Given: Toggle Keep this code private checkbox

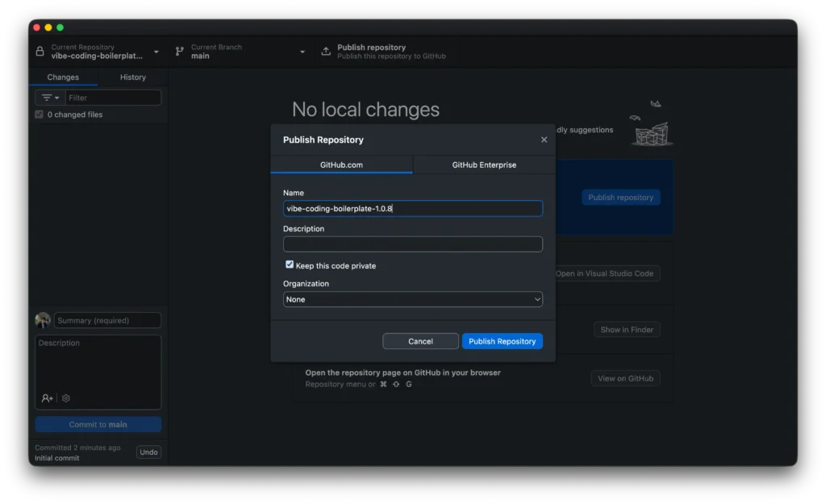Looking at the screenshot, I should (x=290, y=264).
